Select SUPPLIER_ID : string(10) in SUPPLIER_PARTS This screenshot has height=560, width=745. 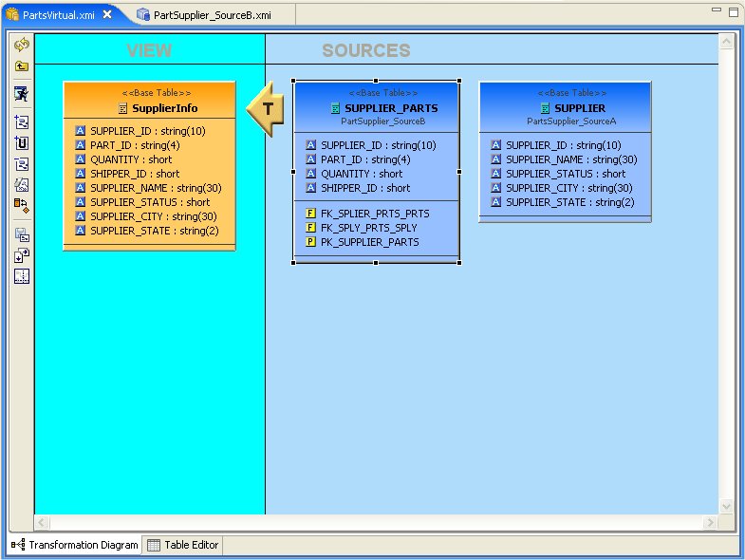[x=379, y=145]
